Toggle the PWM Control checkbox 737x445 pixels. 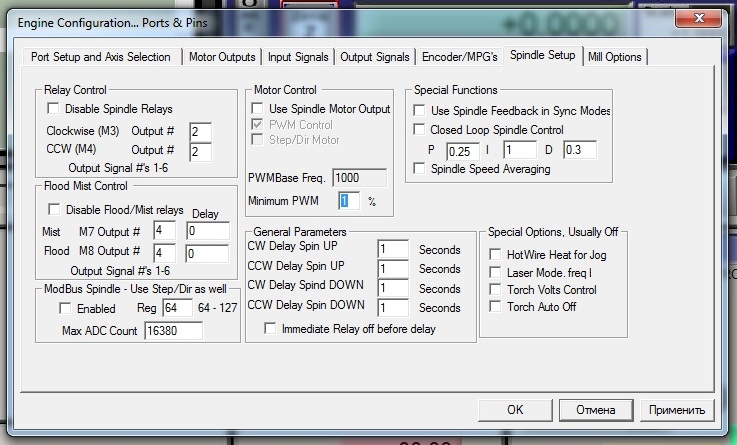point(257,125)
